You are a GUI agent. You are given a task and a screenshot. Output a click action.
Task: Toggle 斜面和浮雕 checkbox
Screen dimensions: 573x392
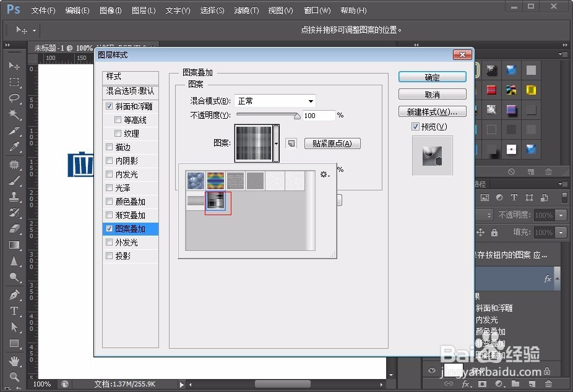pyautogui.click(x=109, y=106)
